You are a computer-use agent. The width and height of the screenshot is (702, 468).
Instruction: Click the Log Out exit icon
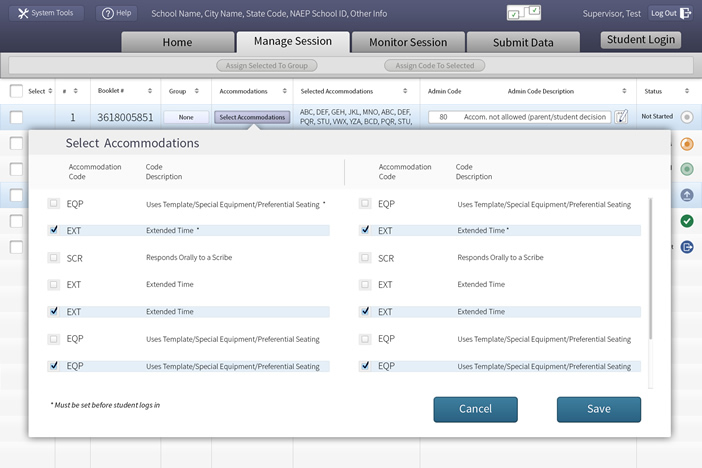[685, 13]
